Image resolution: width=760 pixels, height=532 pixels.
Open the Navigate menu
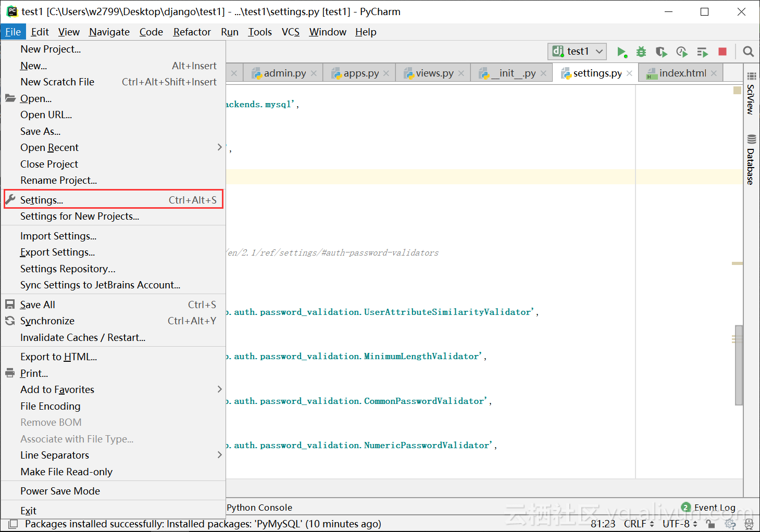pos(109,32)
